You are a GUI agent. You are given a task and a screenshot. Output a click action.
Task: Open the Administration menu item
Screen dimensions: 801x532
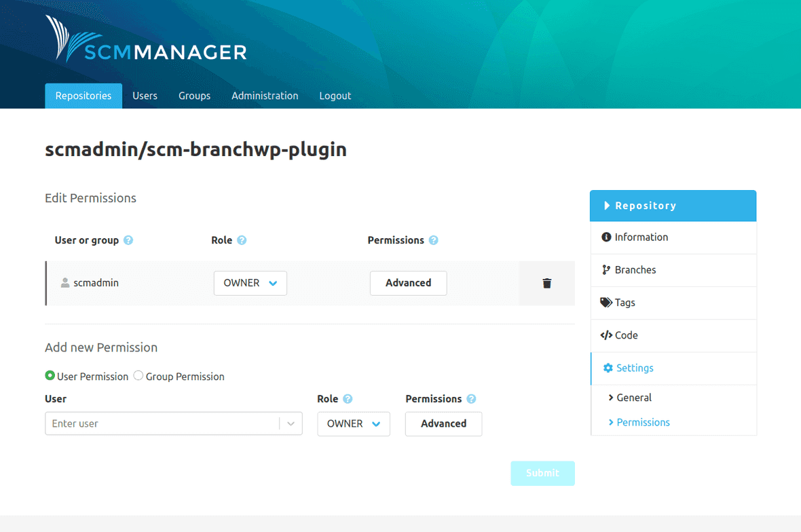265,96
